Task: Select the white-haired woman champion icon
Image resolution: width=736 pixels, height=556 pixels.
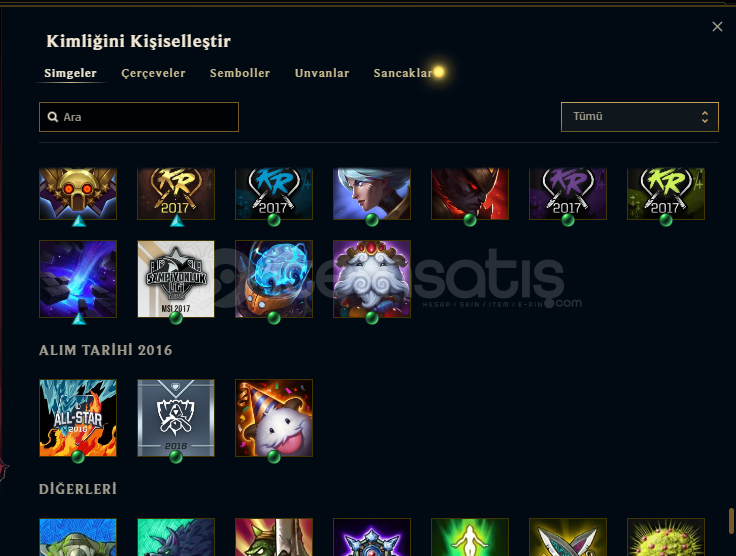Action: tap(372, 194)
